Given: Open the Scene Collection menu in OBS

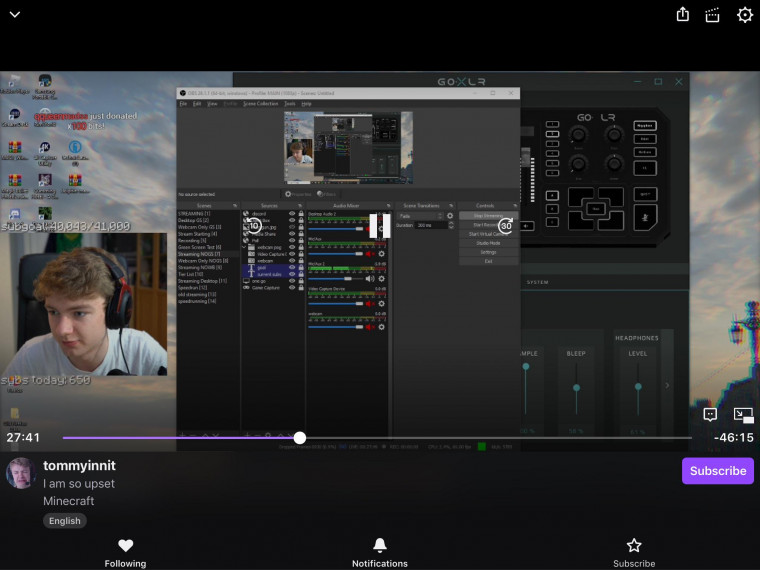Looking at the screenshot, I should 260,104.
